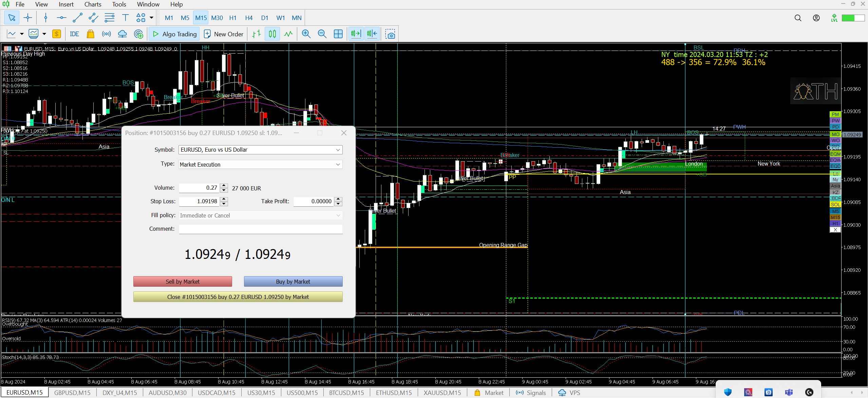868x398 pixels.
Task: Click the yellow SOL indicator swatch
Action: point(835,205)
